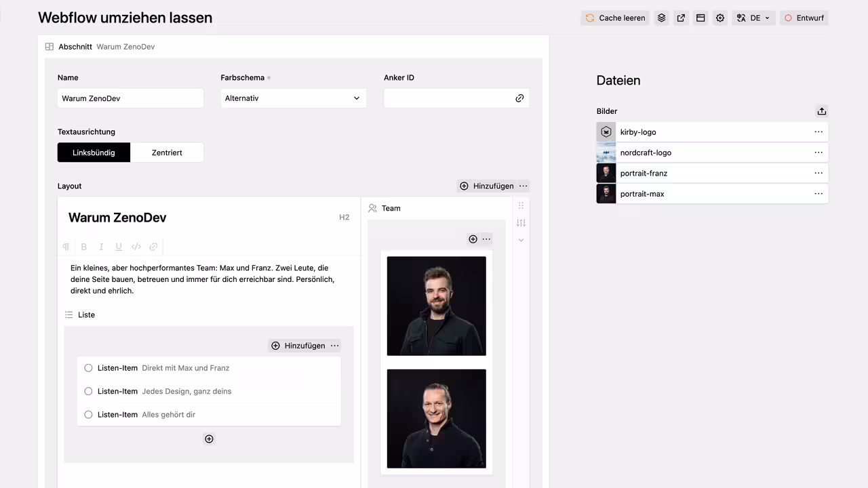Screen dimensions: 868x488
Task: Click kirby-logo thumbnail icon
Action: click(x=606, y=132)
